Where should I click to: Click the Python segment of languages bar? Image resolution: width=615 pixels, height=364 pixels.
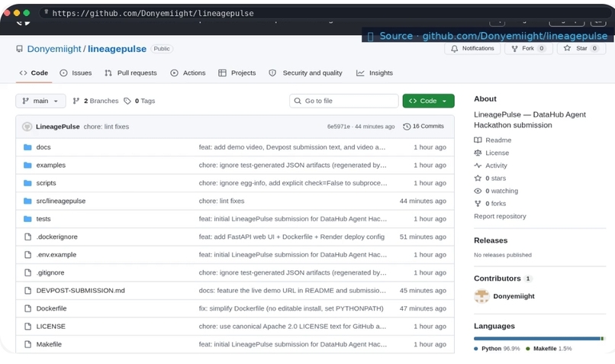pyautogui.click(x=537, y=339)
